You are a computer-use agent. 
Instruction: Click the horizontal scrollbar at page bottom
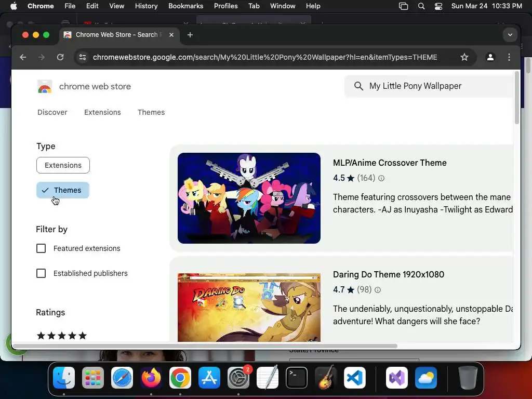click(205, 346)
